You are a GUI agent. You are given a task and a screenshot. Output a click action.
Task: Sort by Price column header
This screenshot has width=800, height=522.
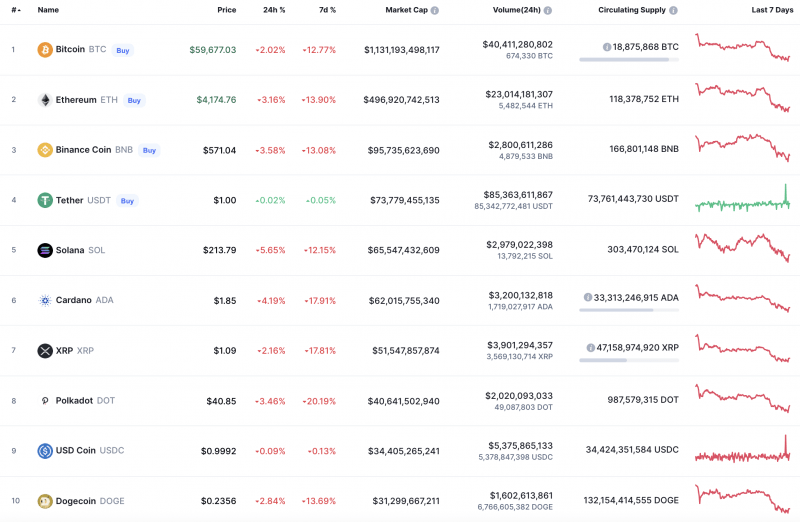[x=227, y=10]
